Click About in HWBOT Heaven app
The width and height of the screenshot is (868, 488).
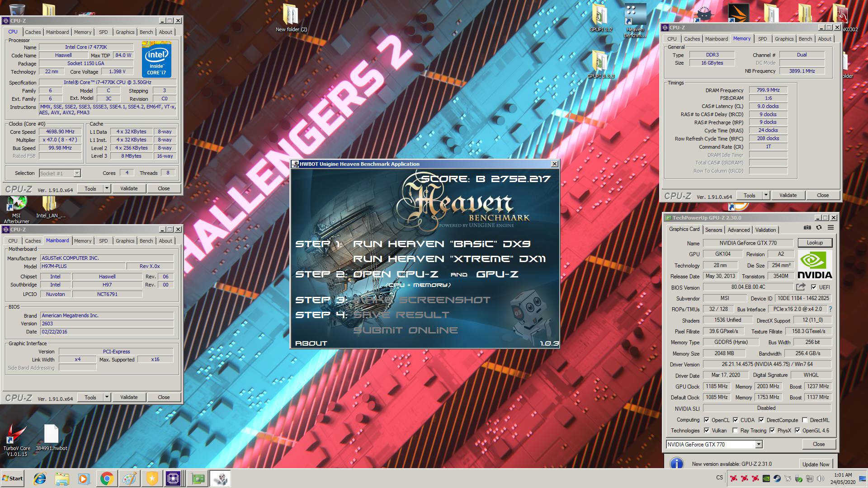click(311, 343)
